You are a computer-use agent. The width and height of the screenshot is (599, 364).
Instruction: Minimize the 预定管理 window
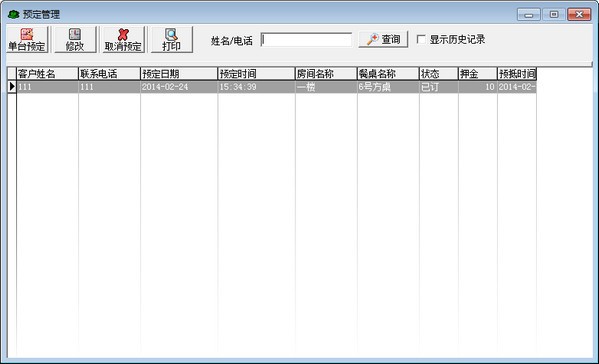(529, 15)
